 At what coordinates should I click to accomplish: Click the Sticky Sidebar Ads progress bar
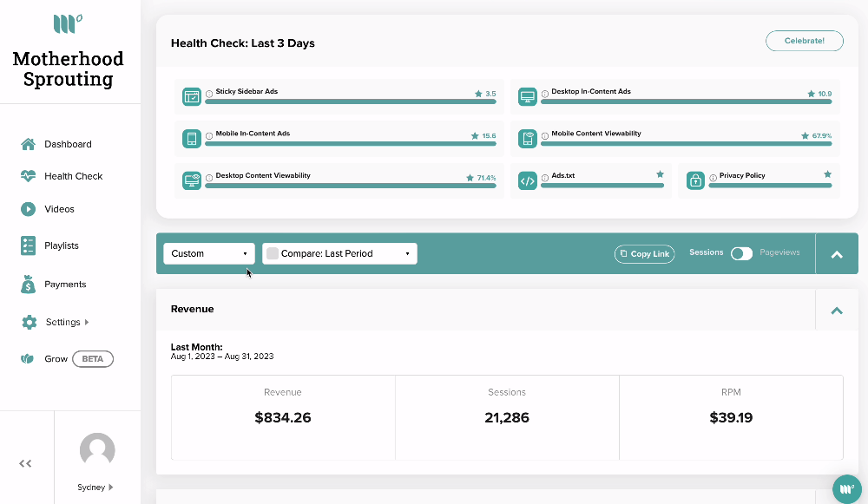351,101
